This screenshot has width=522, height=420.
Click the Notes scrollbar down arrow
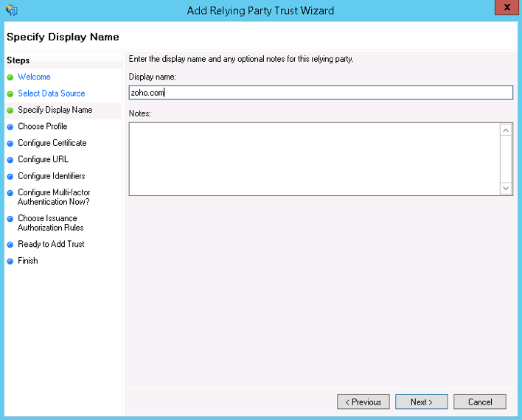pos(506,189)
